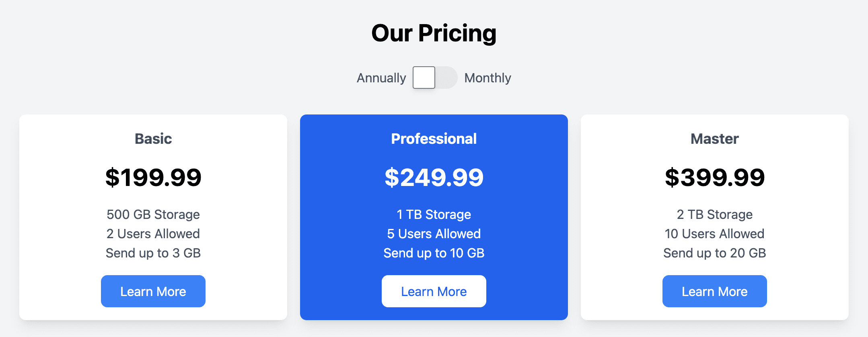The image size is (868, 337).
Task: Click the 2 TB Storage feature text
Action: pos(715,214)
